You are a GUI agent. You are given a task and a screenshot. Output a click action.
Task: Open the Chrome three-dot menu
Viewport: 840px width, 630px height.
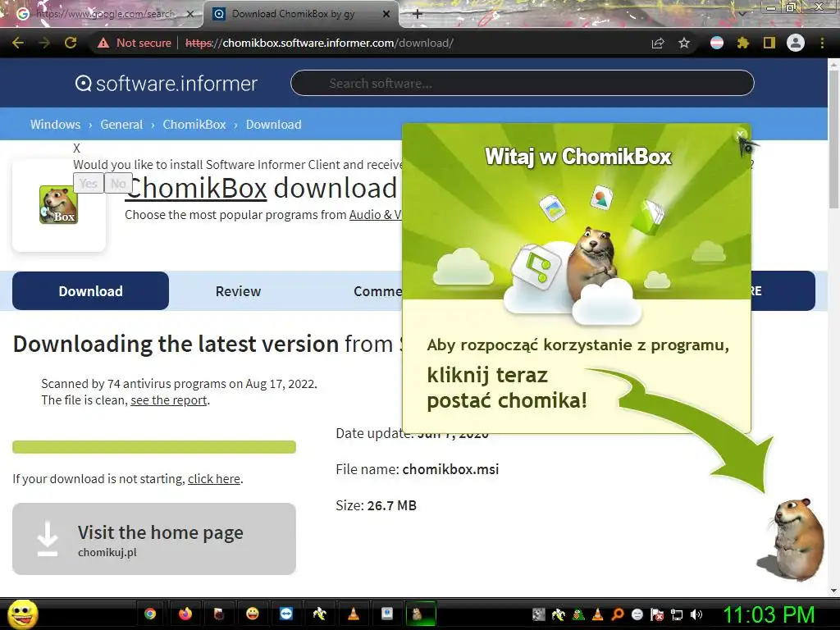click(x=822, y=43)
